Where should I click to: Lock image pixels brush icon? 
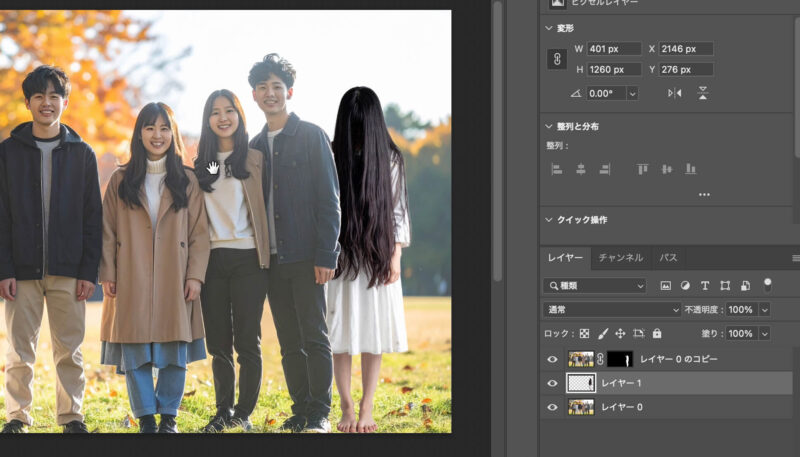coord(603,334)
